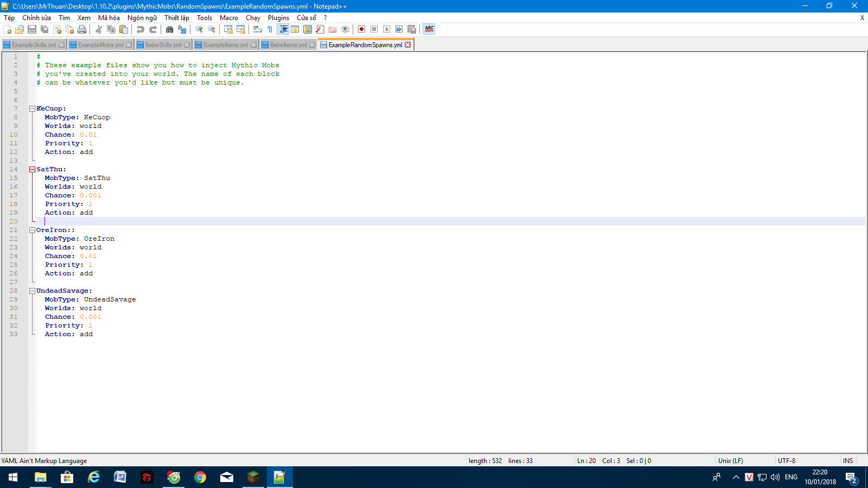Toggle show all characters pilcrow icon
The image size is (868, 488).
[270, 29]
